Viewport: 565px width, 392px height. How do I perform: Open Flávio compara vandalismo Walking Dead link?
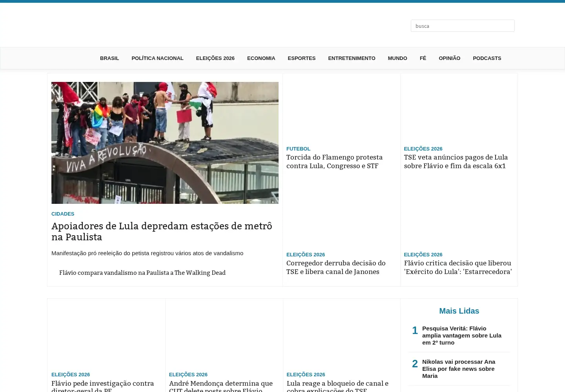142,273
